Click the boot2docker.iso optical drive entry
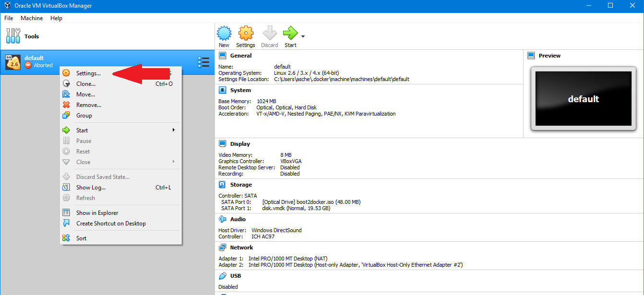The image size is (644, 295). 311,202
